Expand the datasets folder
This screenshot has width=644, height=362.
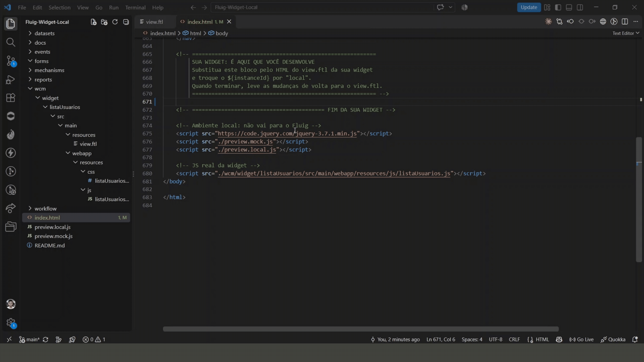(x=76, y=33)
